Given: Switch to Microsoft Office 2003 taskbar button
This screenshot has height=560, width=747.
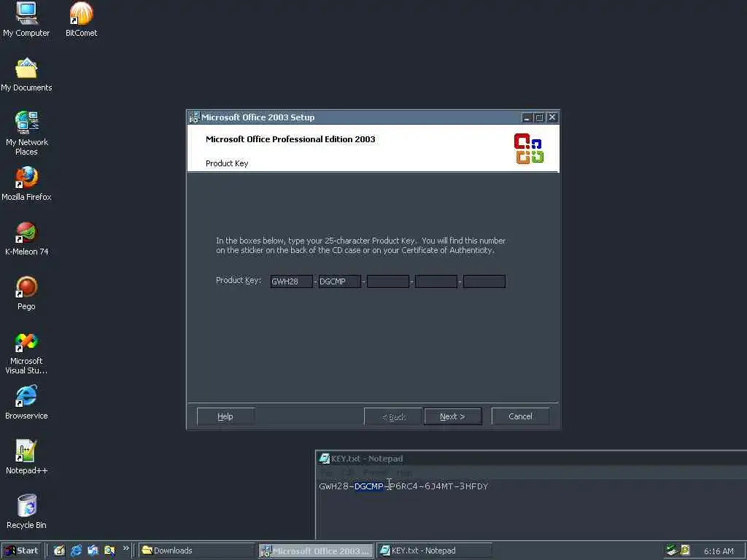Looking at the screenshot, I should point(317,551).
